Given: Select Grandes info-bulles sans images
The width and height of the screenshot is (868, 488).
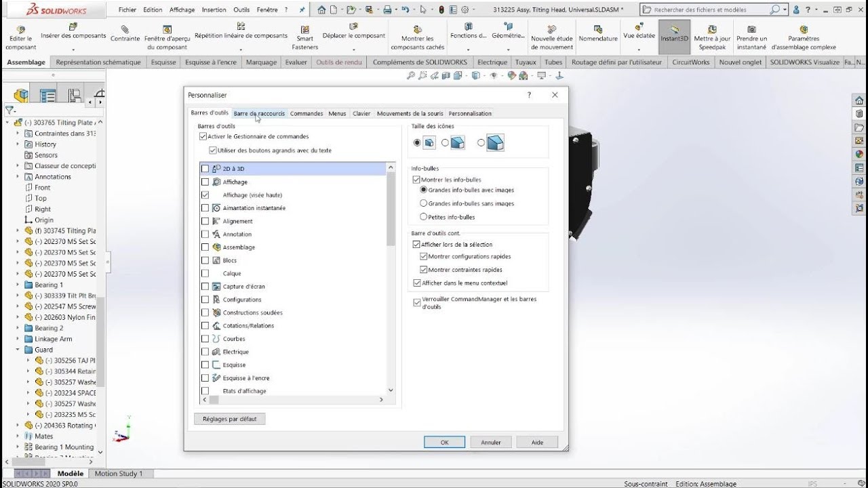Looking at the screenshot, I should point(424,203).
